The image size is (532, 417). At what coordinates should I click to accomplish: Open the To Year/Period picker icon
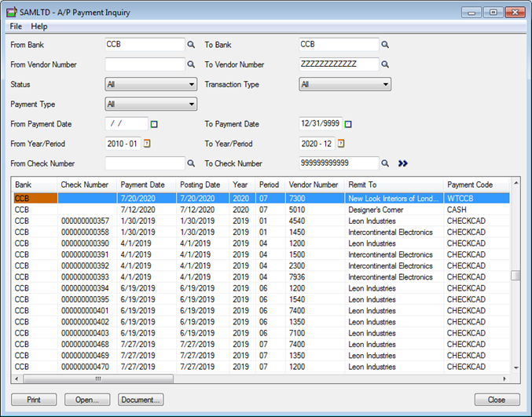pos(340,144)
